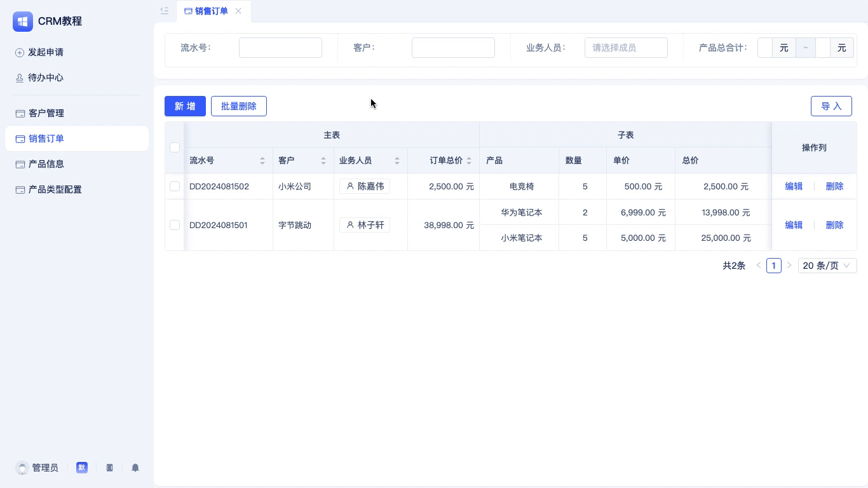Click the person icon beside 陈嘉伟

pos(350,186)
